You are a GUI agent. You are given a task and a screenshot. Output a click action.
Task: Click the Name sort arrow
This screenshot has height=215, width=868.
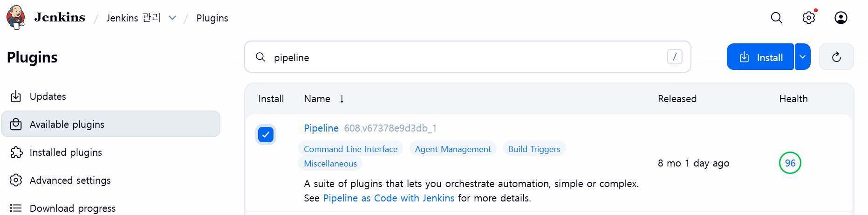(x=342, y=99)
